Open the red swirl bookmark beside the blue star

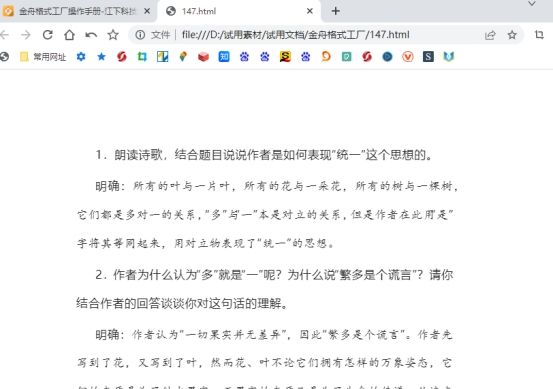122,56
